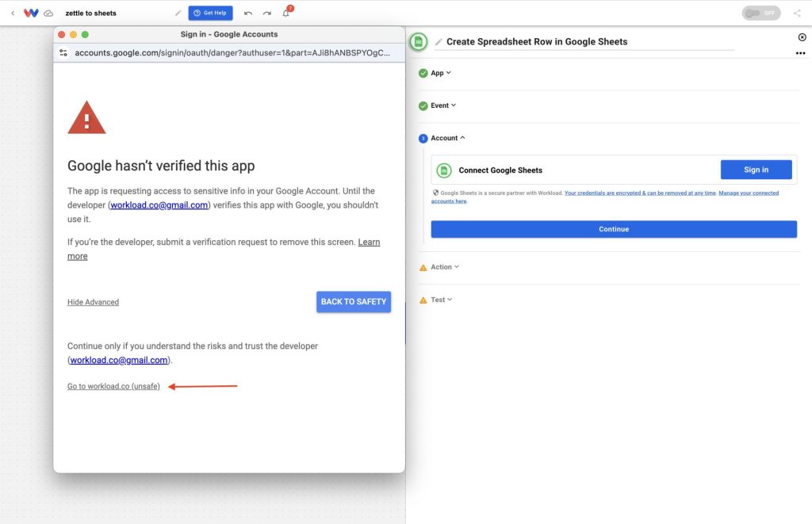This screenshot has height=524, width=812.
Task: Click the Connect Google Sheets label
Action: pos(500,170)
